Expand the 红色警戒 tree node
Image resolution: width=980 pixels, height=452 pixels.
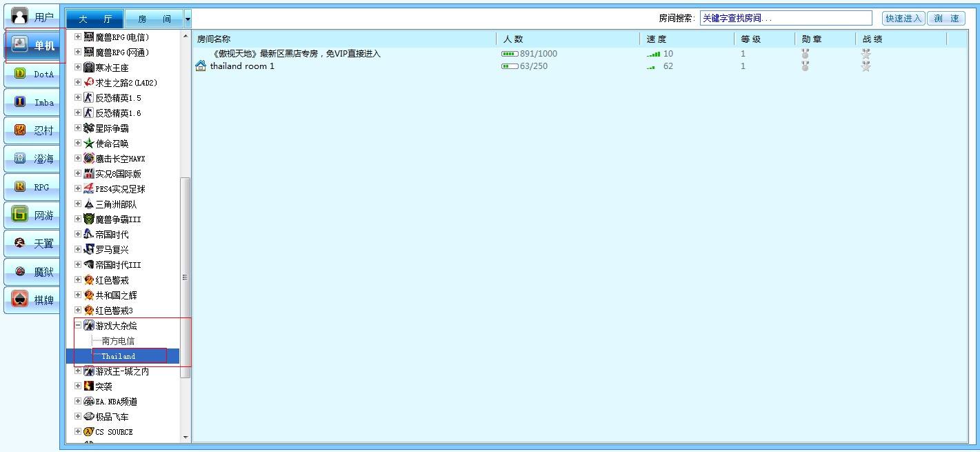[x=77, y=279]
